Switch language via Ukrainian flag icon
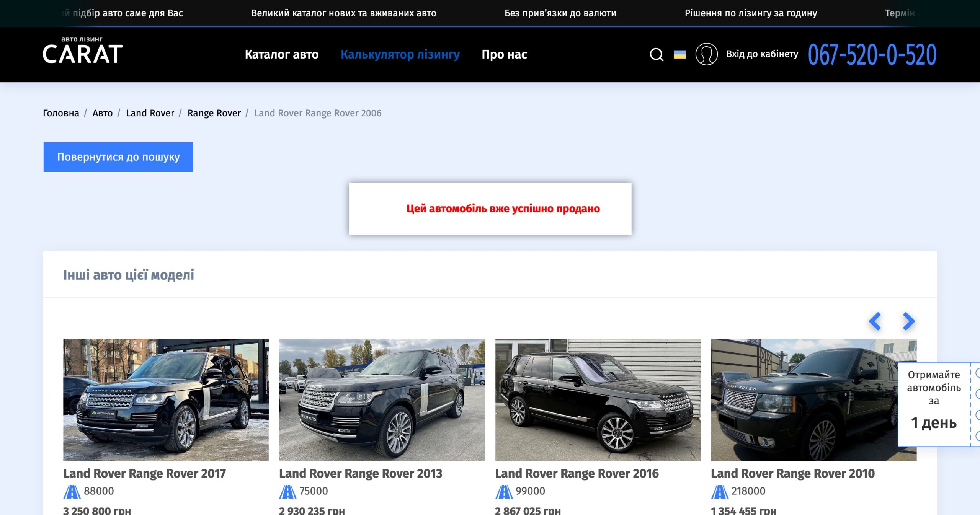The height and width of the screenshot is (515, 980). 680,54
